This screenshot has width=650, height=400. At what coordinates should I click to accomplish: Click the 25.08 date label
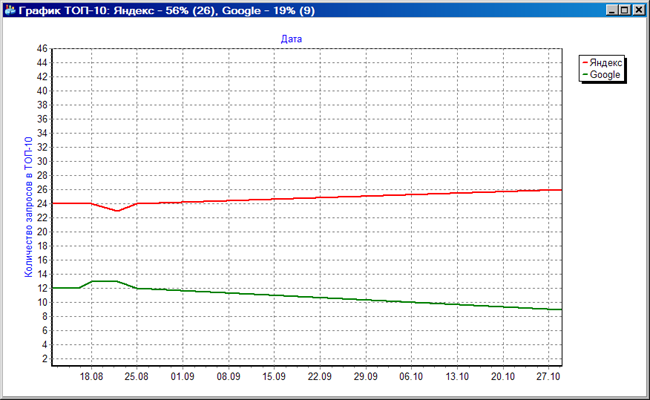[x=137, y=376]
